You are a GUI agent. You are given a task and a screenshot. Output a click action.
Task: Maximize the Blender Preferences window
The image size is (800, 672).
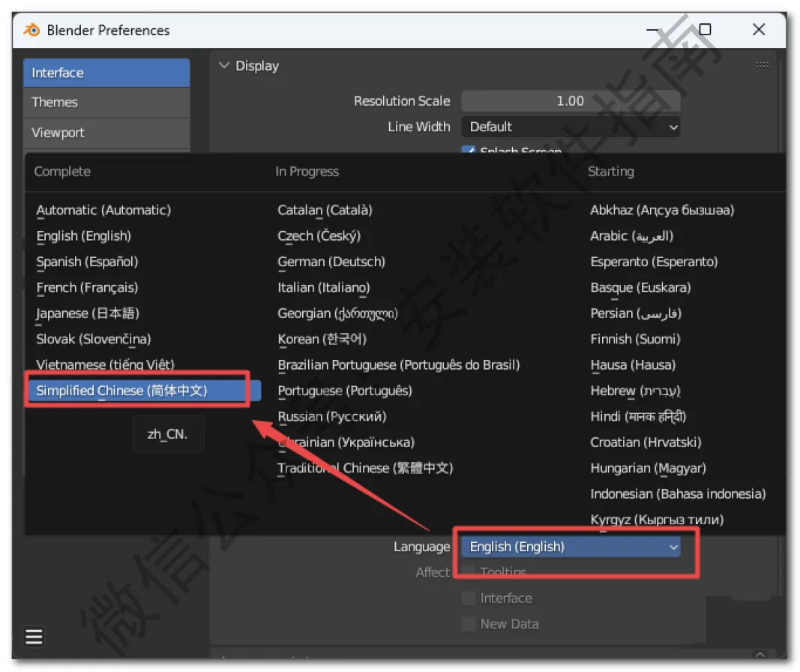point(705,29)
